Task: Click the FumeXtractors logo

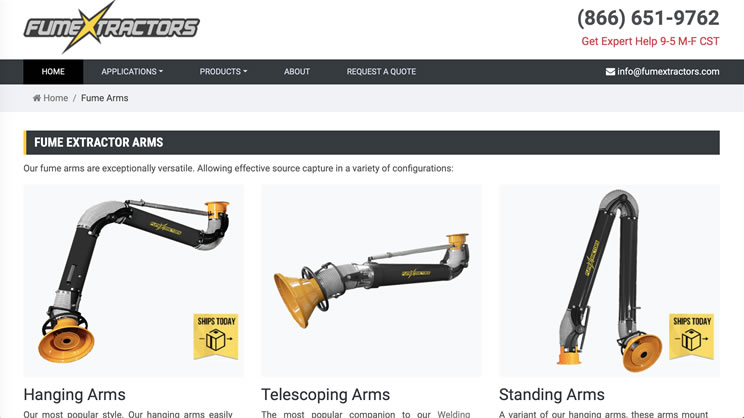Action: click(x=112, y=27)
